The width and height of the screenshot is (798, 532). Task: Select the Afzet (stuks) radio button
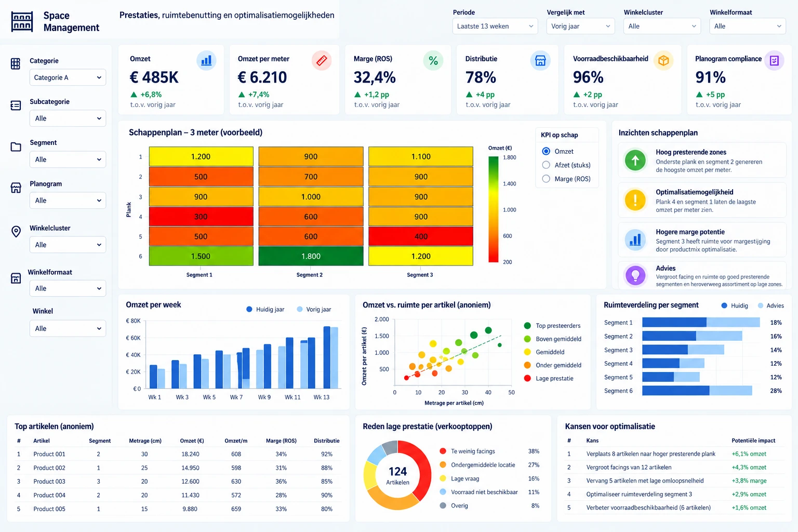(x=546, y=165)
